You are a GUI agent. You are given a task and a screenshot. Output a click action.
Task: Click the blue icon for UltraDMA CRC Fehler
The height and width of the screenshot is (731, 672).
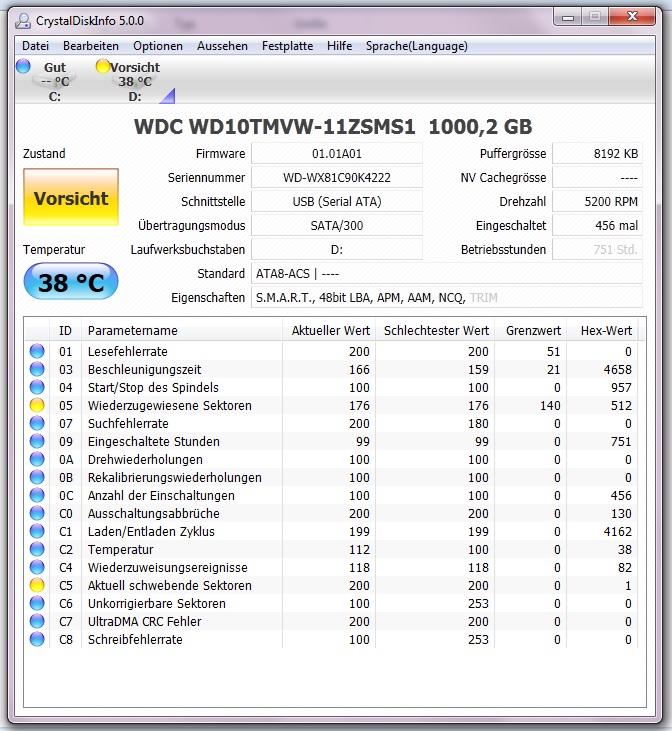pyautogui.click(x=37, y=621)
